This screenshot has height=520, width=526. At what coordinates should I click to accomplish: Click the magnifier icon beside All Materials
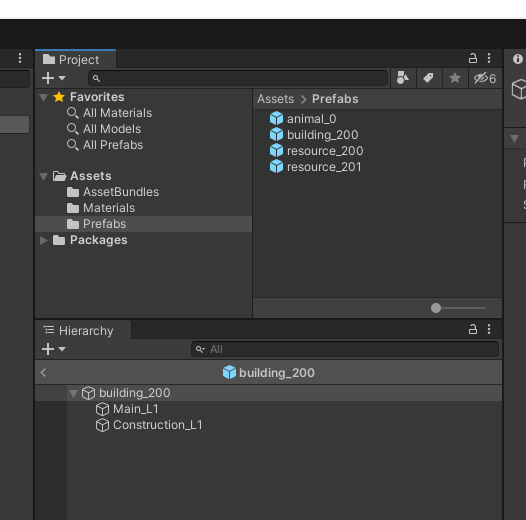(72, 113)
